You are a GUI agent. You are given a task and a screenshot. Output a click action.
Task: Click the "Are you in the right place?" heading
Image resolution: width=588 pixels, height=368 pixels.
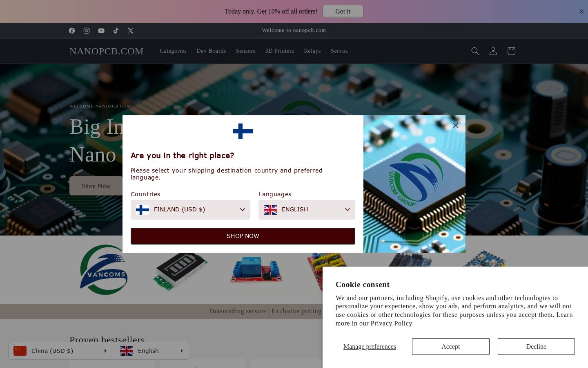click(183, 155)
